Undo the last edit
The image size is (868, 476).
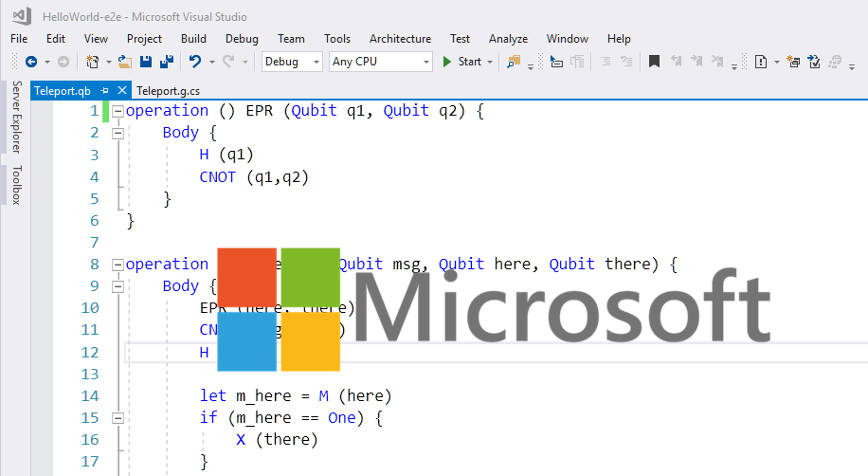click(x=195, y=62)
